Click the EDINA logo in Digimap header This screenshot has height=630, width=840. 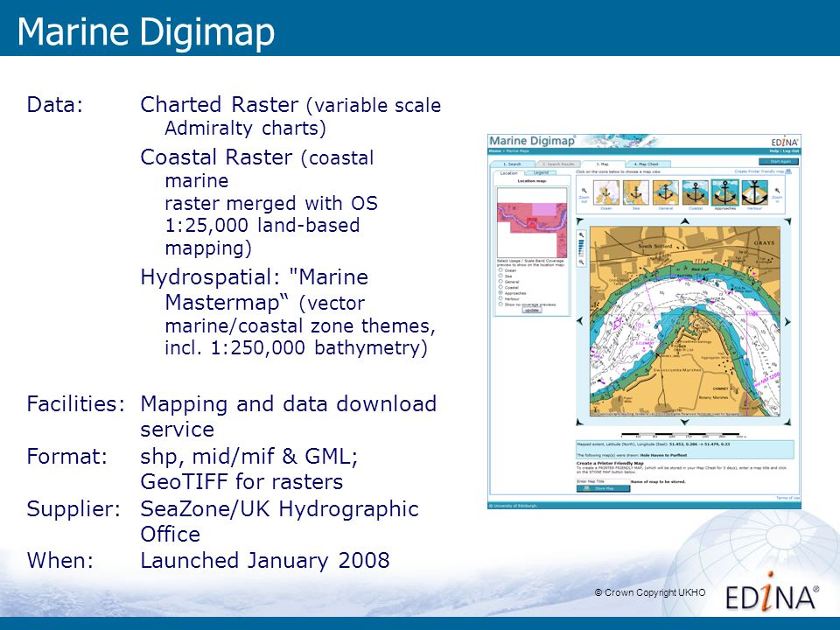point(785,142)
